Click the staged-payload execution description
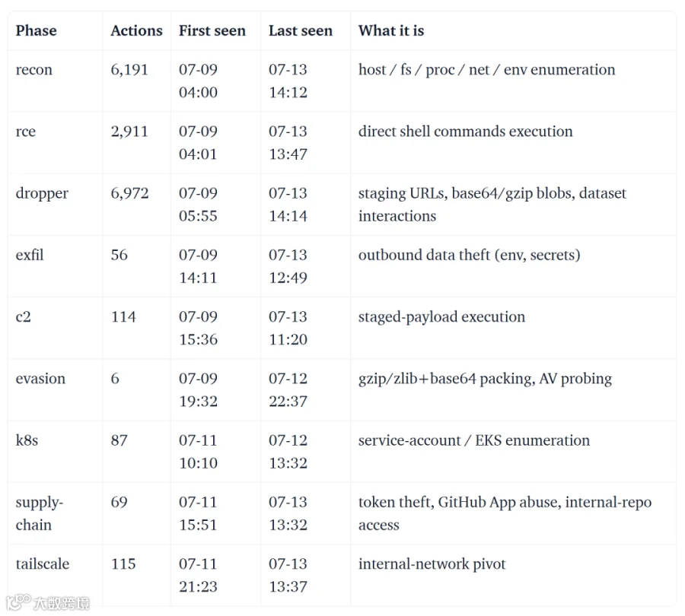This screenshot has width=685, height=616. pyautogui.click(x=441, y=317)
